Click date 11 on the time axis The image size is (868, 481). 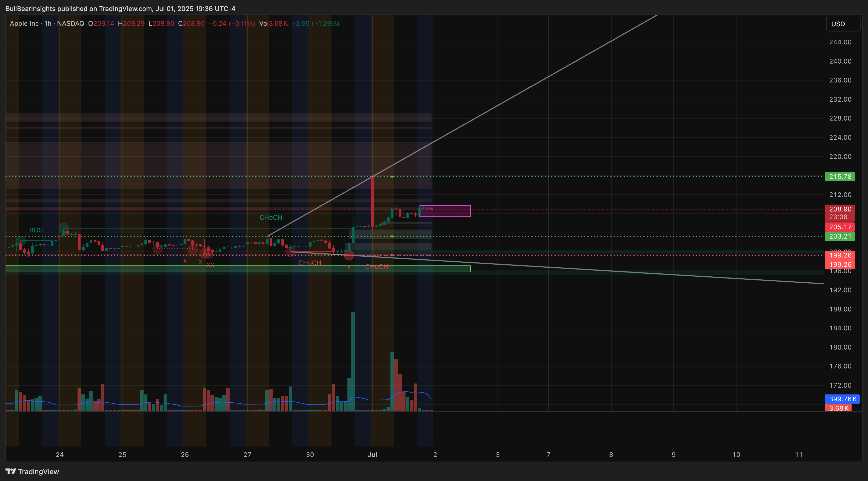799,455
